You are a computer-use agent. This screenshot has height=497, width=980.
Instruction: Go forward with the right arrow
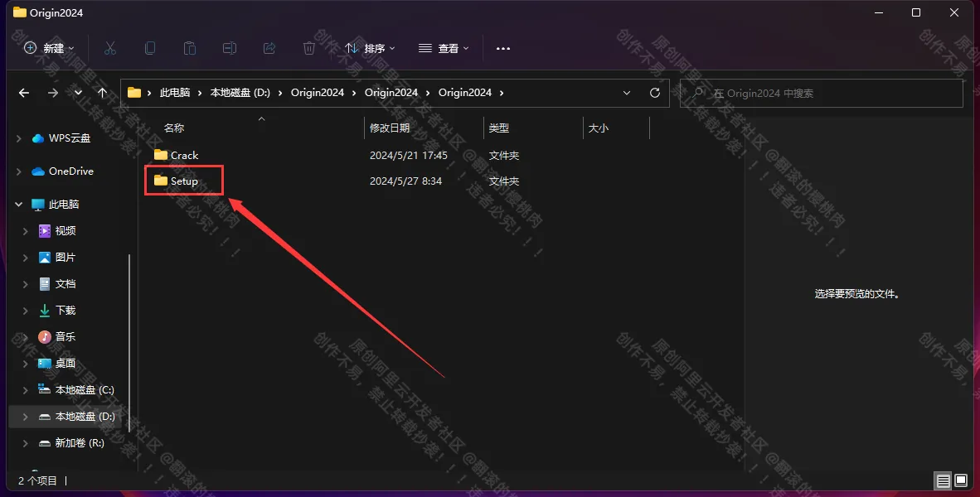coord(53,93)
